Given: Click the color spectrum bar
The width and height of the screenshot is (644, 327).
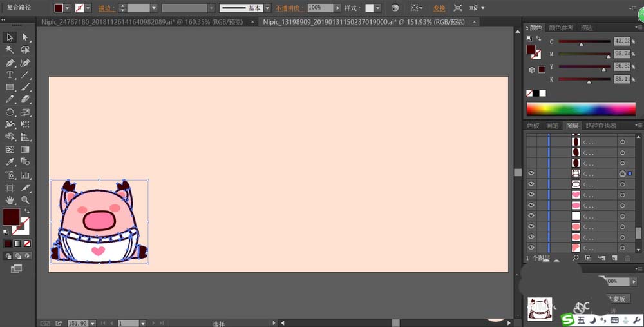Looking at the screenshot, I should point(581,109).
